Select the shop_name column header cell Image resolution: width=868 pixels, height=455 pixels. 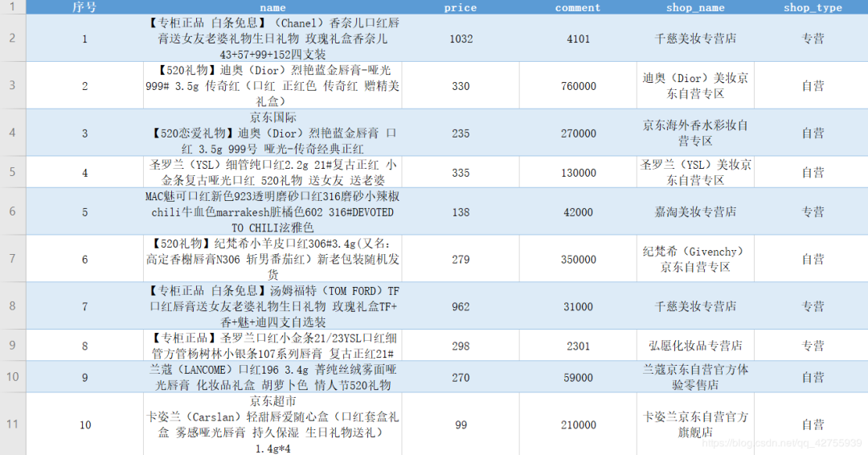[695, 7]
